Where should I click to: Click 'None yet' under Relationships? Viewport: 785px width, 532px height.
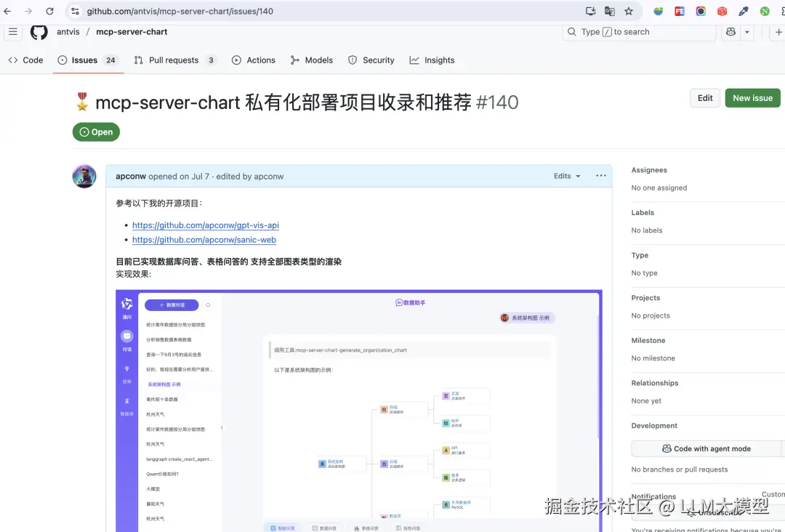(646, 401)
